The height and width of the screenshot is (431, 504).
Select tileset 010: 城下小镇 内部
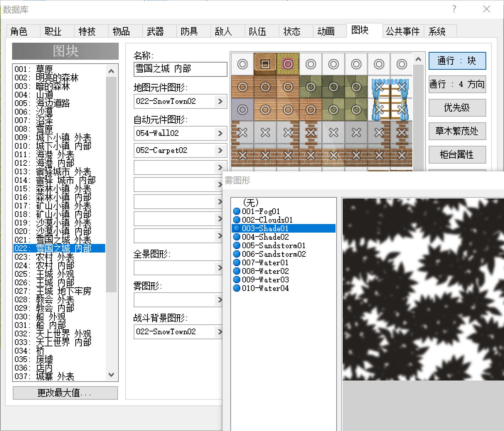pos(59,146)
